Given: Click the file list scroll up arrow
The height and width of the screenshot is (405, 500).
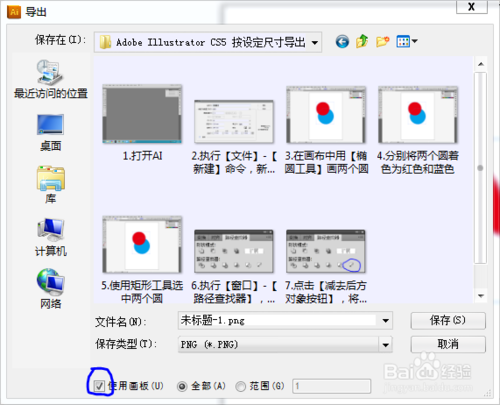Looking at the screenshot, I should (480, 64).
